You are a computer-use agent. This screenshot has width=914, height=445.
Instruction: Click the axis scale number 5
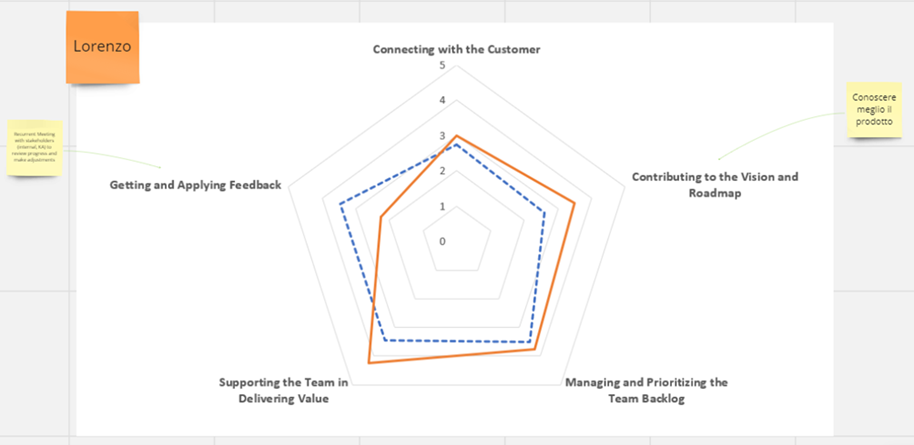pyautogui.click(x=442, y=65)
